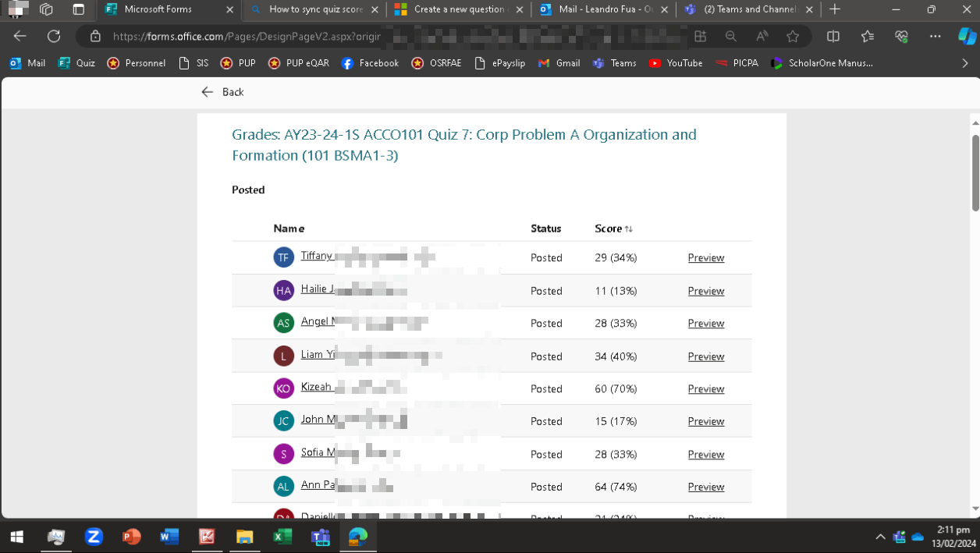Click the Back button above grades
The image size is (980, 553).
coord(222,92)
